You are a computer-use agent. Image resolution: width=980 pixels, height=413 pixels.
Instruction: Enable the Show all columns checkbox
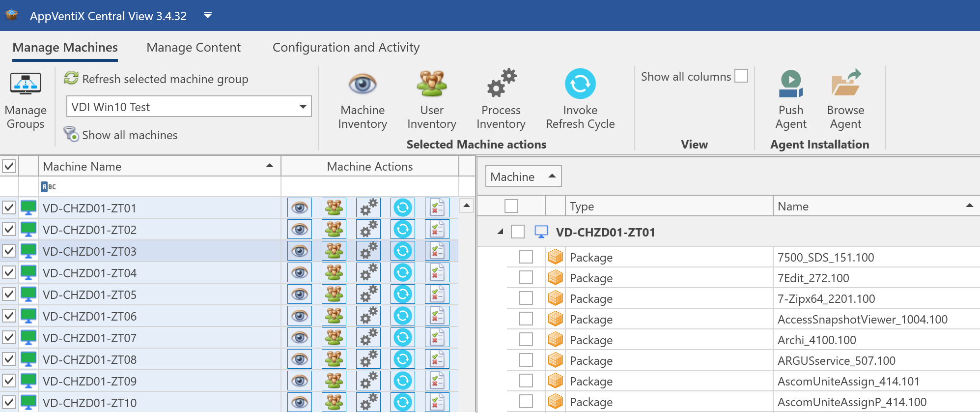[741, 76]
